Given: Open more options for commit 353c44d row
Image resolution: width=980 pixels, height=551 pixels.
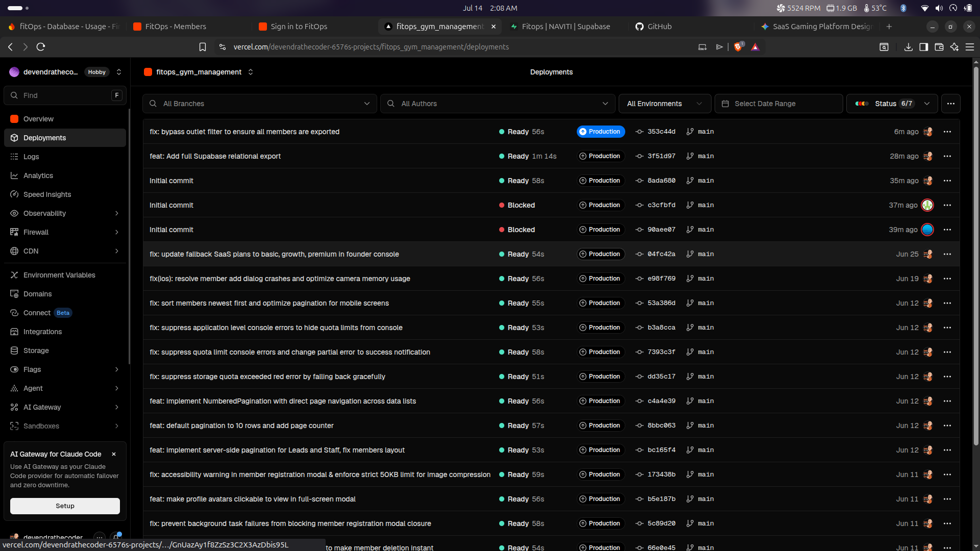Looking at the screenshot, I should coord(947,132).
